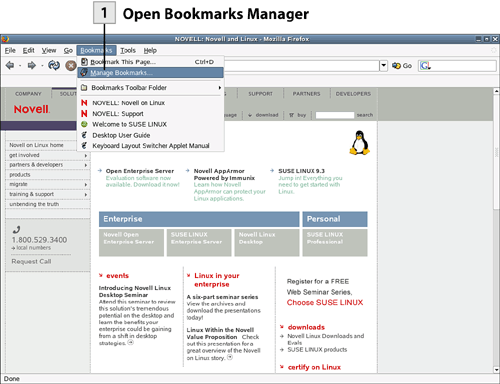Open the File menu
The image size is (500, 384).
(10, 50)
